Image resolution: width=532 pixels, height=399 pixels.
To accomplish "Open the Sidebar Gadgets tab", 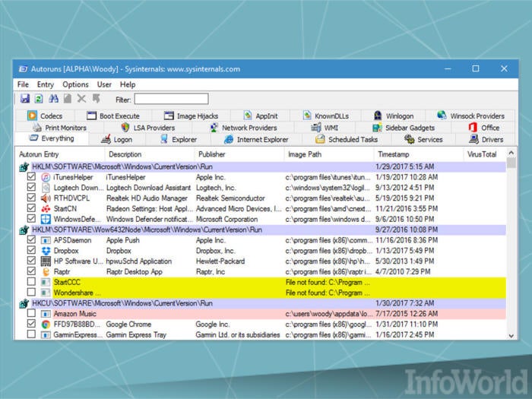I will pyautogui.click(x=404, y=128).
